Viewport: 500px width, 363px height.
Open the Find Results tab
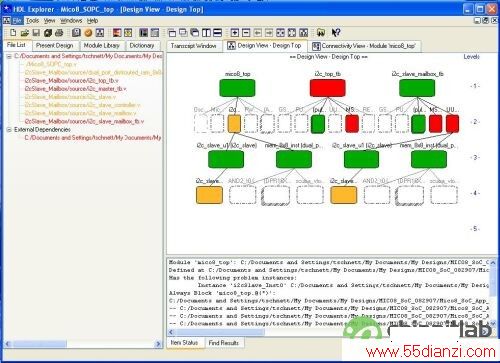pos(224,342)
